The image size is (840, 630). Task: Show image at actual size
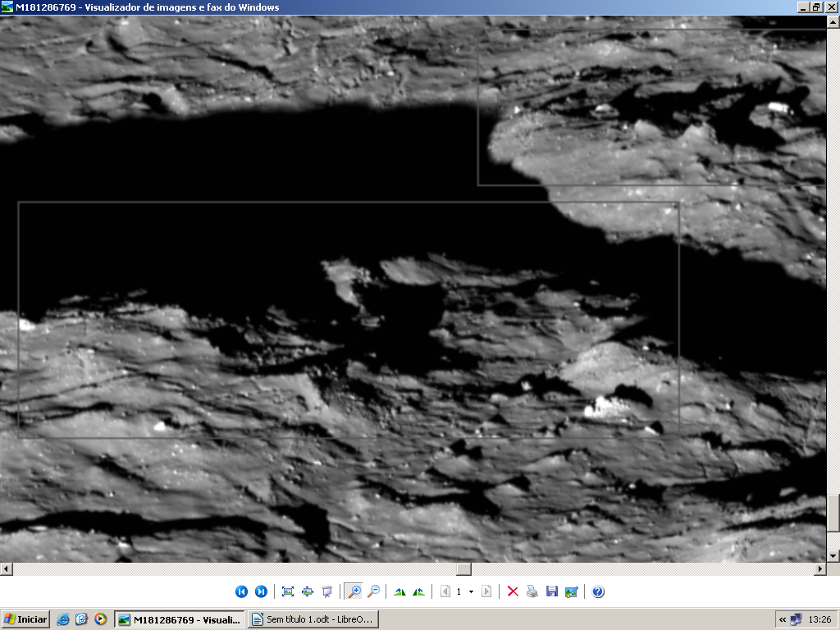[x=308, y=591]
